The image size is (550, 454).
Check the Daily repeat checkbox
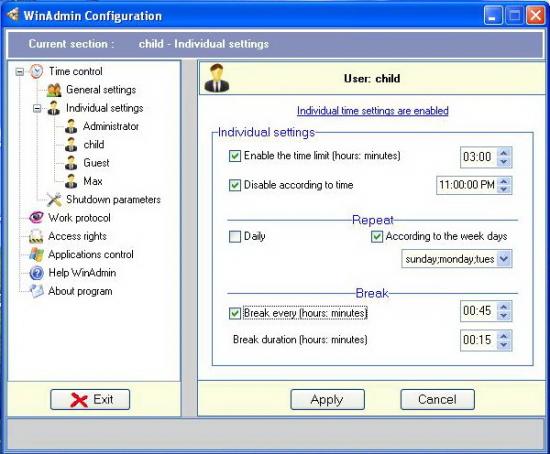pyautogui.click(x=235, y=236)
